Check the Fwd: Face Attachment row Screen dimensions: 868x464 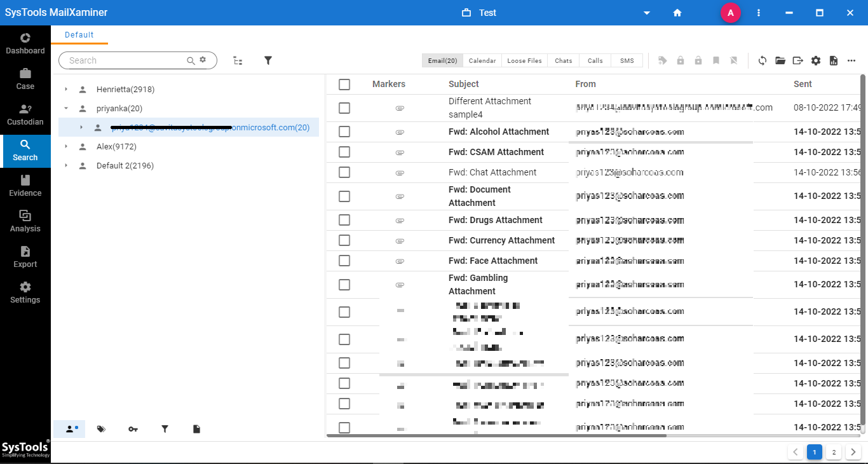point(344,261)
